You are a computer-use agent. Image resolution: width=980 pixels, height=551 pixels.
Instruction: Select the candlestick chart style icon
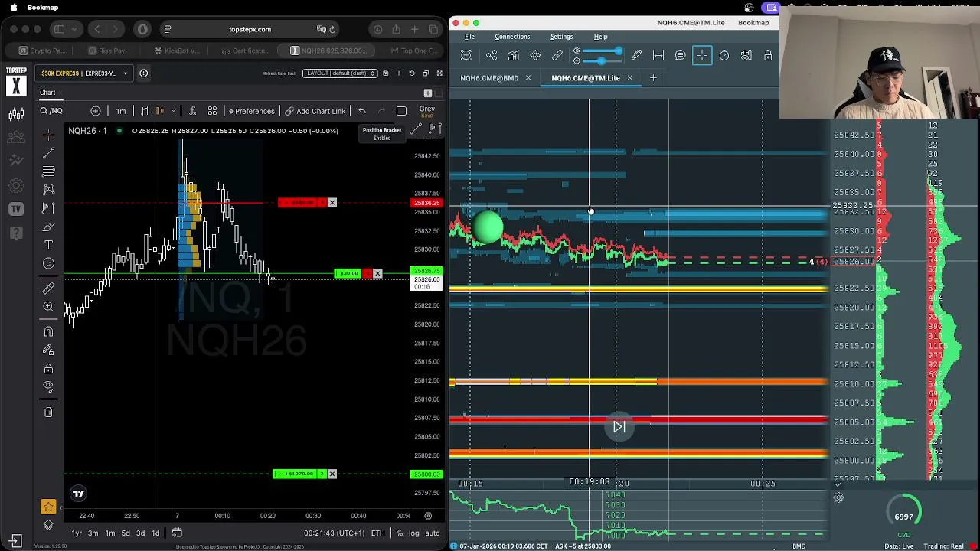pos(160,111)
